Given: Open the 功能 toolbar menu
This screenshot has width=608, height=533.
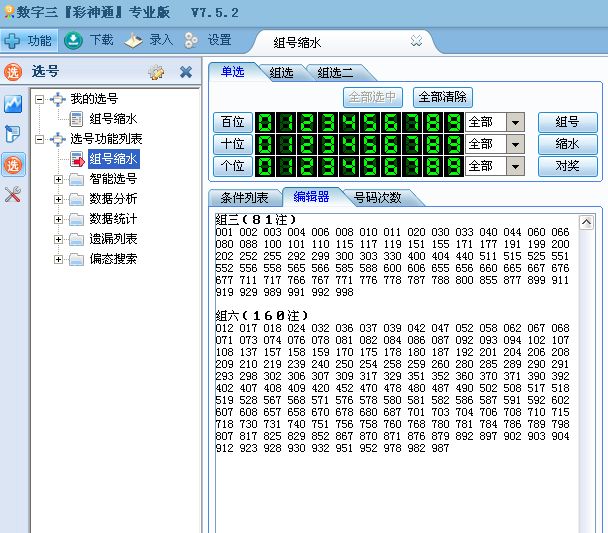Looking at the screenshot, I should click(x=27, y=41).
